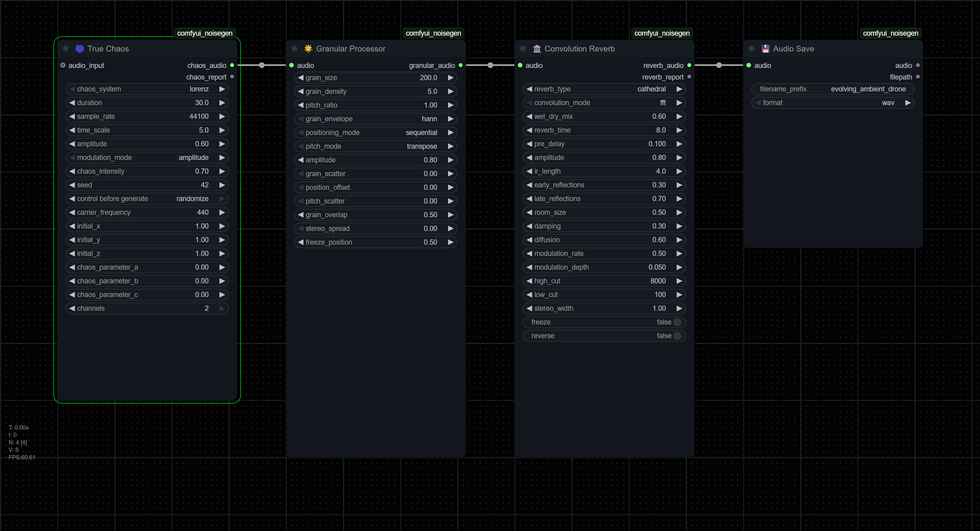980x531 pixels.
Task: Click the comfyui_noisegen badge above Audio Save
Action: pos(890,34)
